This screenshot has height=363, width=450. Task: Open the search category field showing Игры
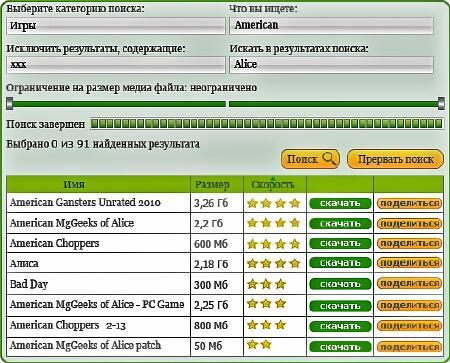coord(116,26)
